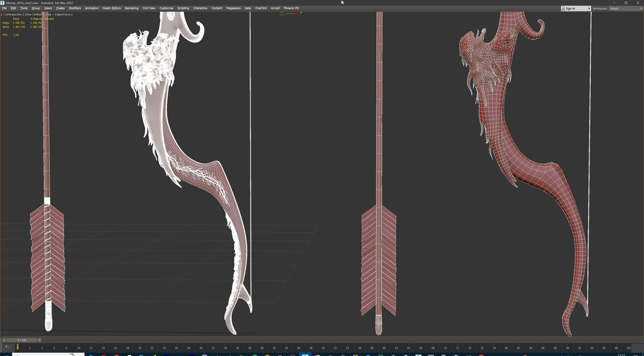Open the Megascans menu
This screenshot has width=644, height=356.
233,8
